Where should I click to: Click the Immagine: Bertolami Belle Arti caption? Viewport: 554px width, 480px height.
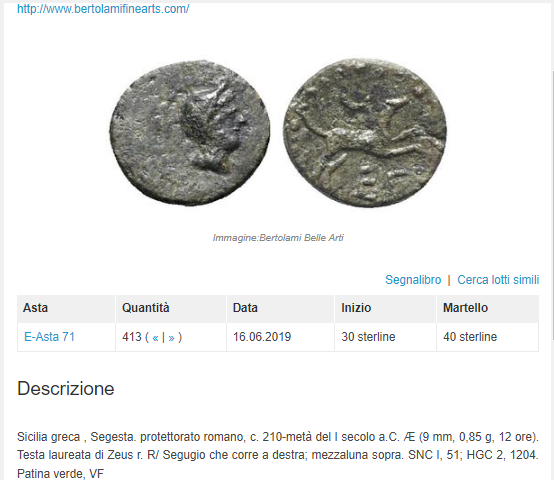click(x=278, y=238)
